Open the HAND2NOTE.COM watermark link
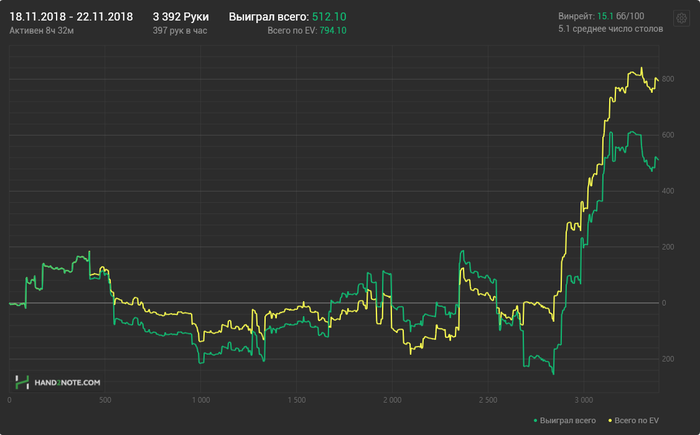Screen dimensions: 700x435 pos(67,382)
